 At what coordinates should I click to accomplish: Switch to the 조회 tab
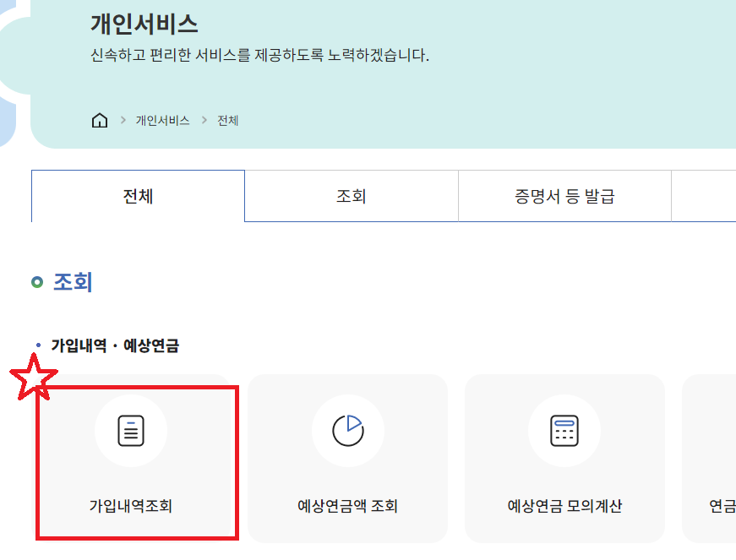point(352,196)
